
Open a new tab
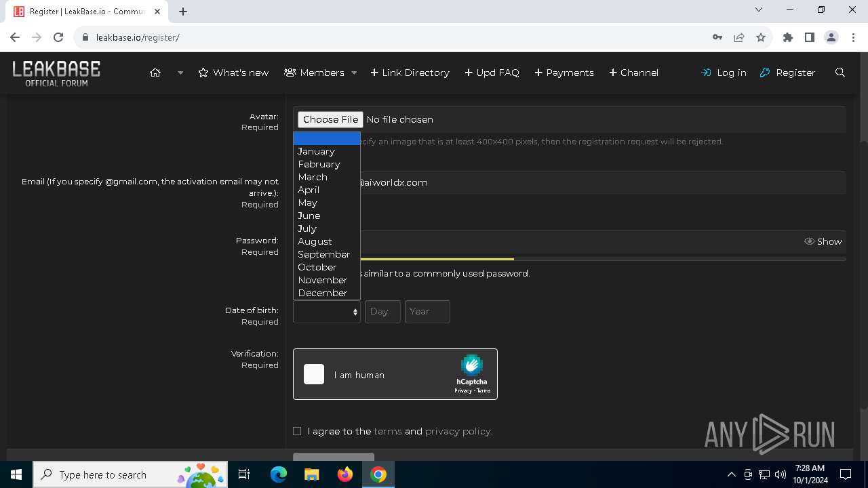tap(183, 11)
